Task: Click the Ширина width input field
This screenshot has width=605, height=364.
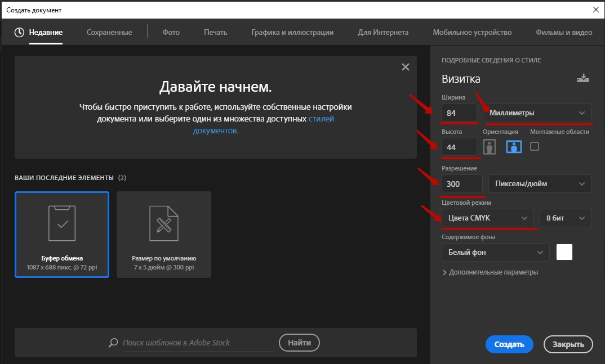Action: pos(459,113)
